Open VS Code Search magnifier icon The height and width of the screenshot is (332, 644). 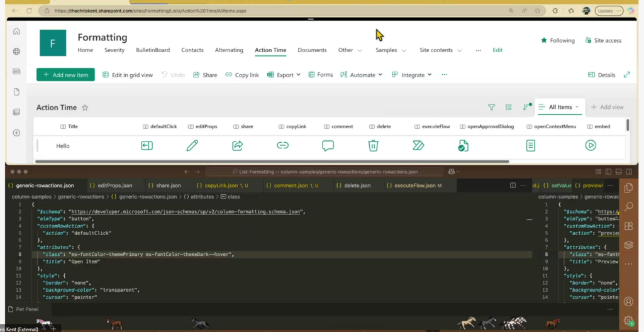[628, 207]
